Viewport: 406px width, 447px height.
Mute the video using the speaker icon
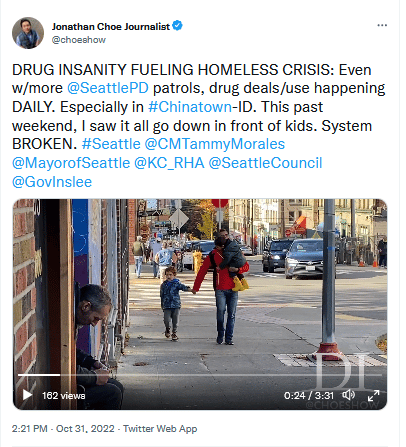[349, 395]
